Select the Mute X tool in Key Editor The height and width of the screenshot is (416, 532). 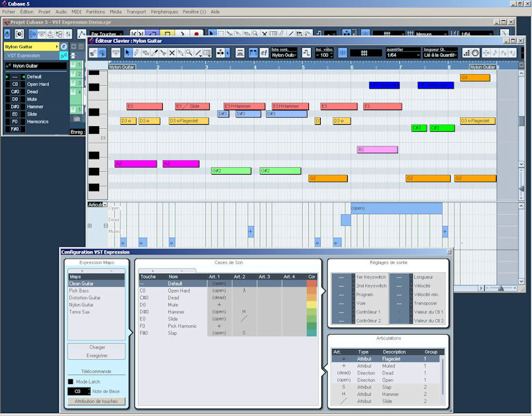172,53
